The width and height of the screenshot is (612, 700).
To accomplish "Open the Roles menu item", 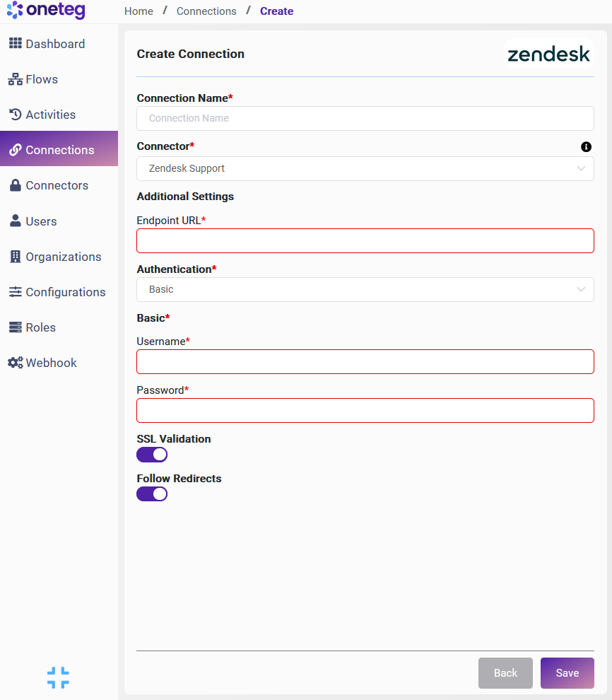I will (40, 327).
